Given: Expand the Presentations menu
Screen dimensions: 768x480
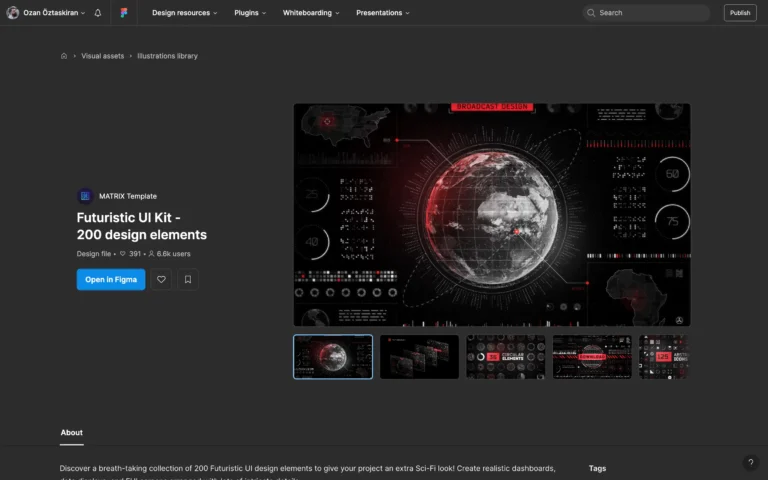Looking at the screenshot, I should coord(383,13).
